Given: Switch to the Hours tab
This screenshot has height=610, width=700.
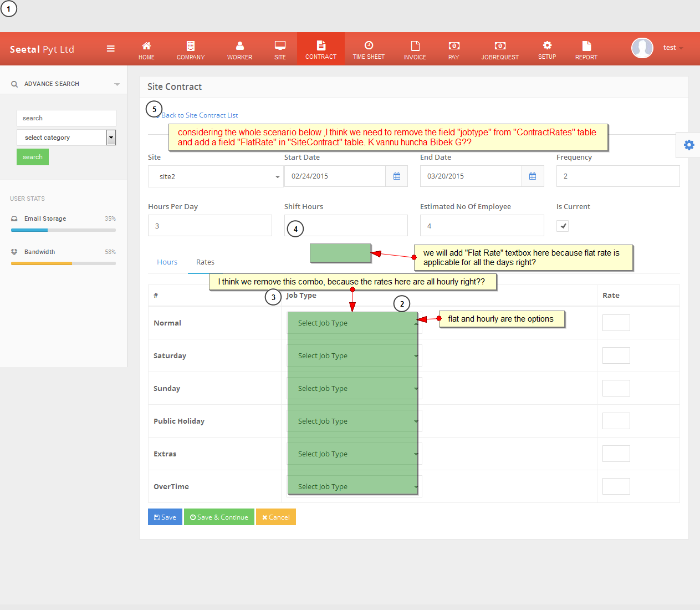Looking at the screenshot, I should (x=167, y=262).
